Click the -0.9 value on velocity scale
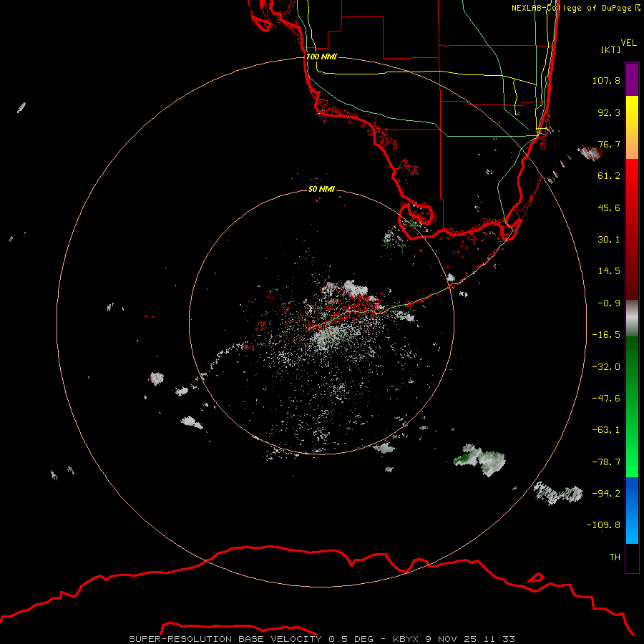644x644 pixels. pos(609,303)
